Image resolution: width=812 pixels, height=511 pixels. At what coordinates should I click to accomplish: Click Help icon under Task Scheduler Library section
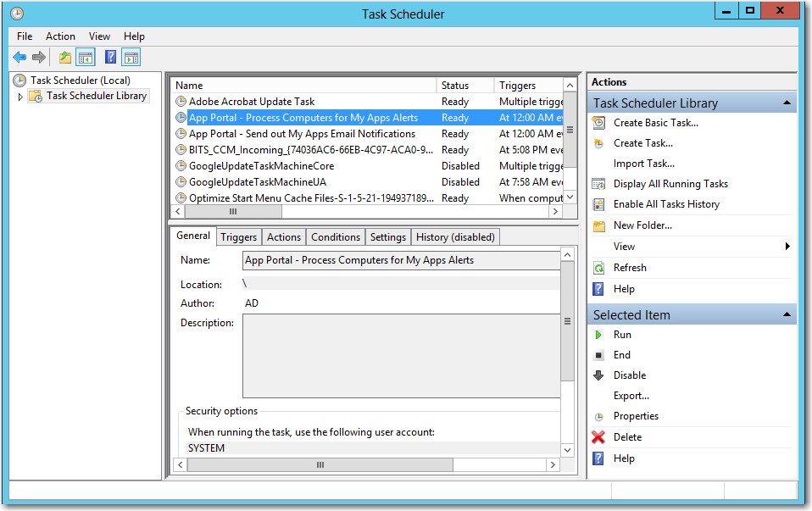(x=598, y=289)
